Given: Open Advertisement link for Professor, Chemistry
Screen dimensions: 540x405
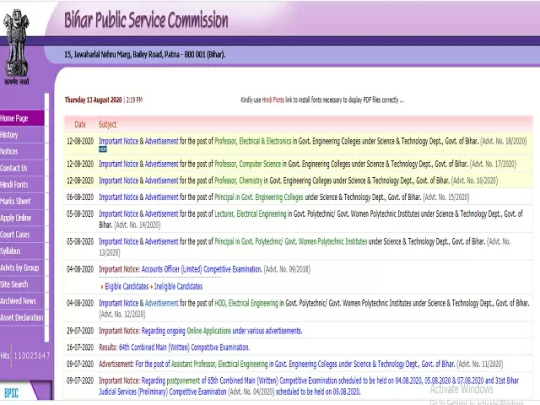Looking at the screenshot, I should [162, 180].
